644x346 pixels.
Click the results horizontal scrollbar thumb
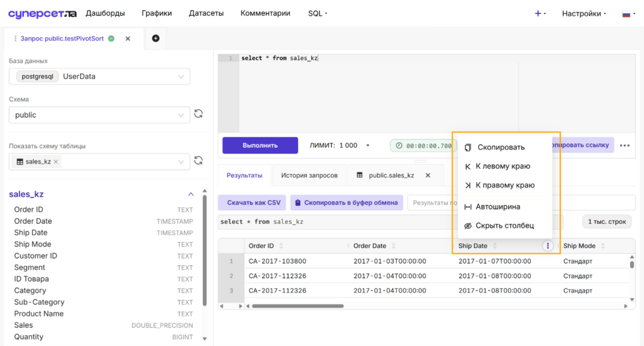pyautogui.click(x=297, y=306)
